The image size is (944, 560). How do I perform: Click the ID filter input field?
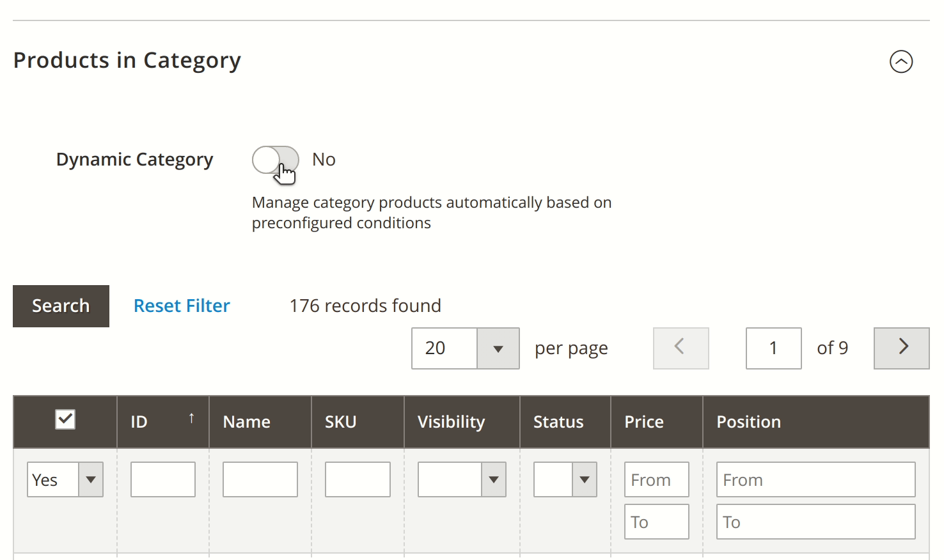pyautogui.click(x=163, y=479)
